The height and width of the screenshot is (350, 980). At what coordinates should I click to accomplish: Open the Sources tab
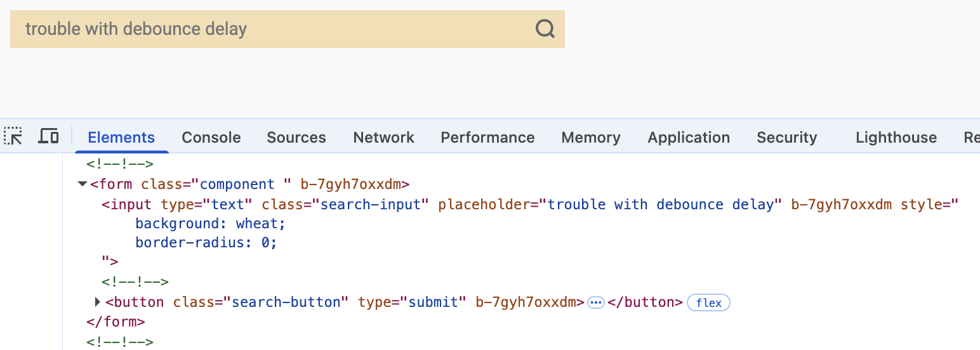coord(296,138)
